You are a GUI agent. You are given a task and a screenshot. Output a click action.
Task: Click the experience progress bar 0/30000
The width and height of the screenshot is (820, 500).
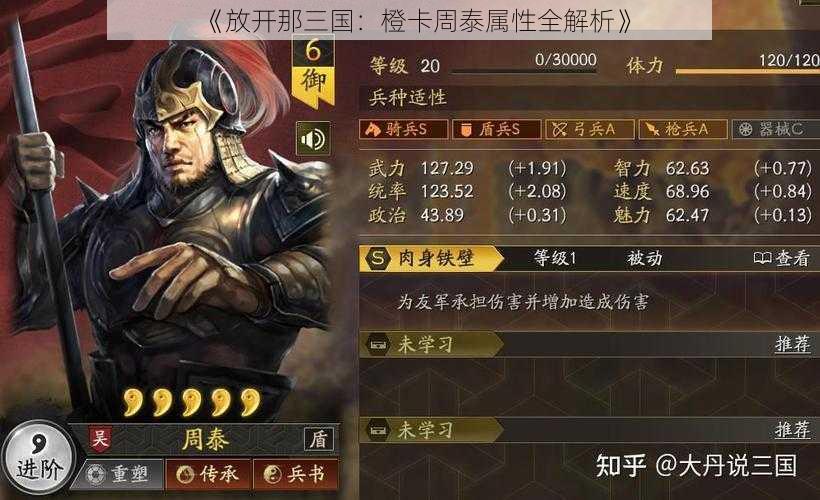pyautogui.click(x=523, y=70)
